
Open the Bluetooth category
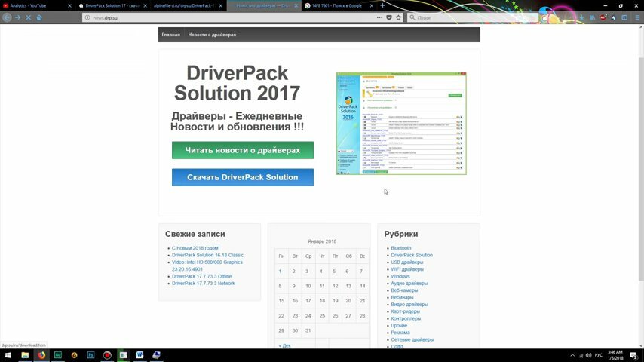coord(401,248)
